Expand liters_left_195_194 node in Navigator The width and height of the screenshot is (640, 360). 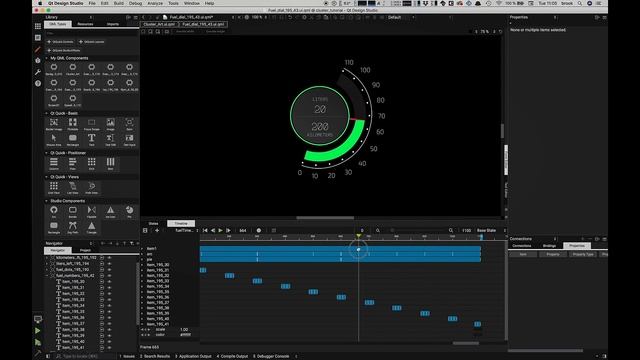tap(47, 264)
